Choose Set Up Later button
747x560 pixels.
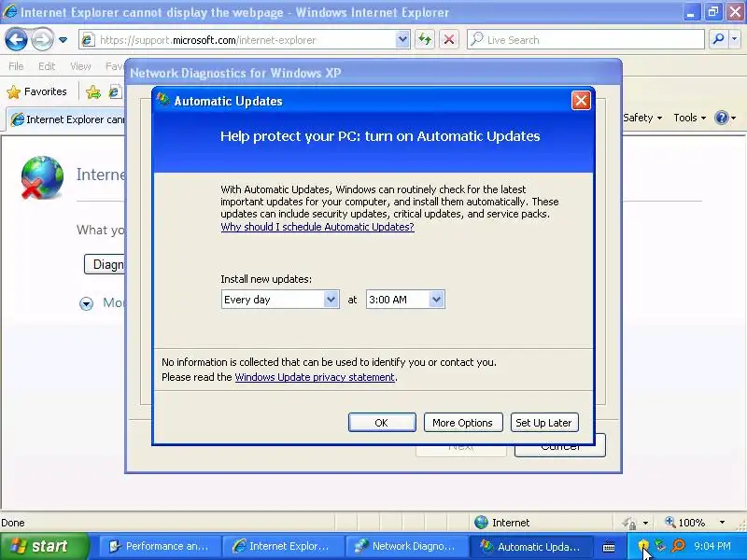pos(544,423)
